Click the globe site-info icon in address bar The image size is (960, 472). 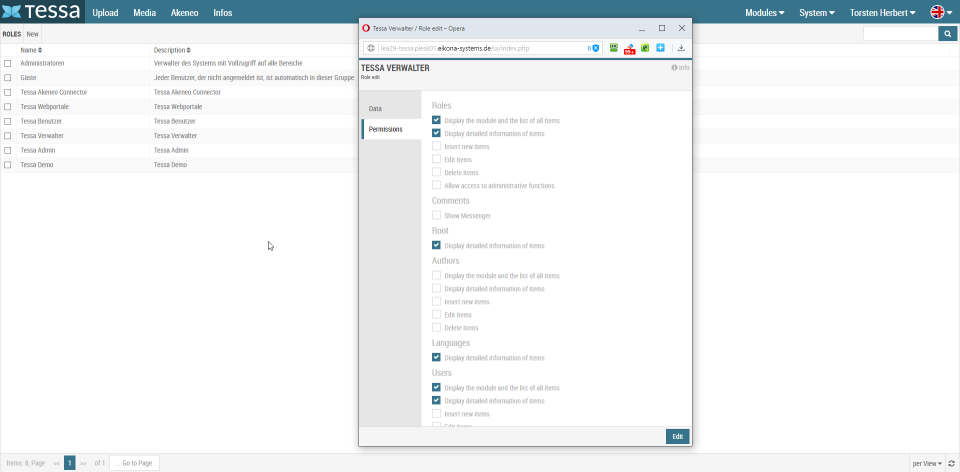click(371, 48)
